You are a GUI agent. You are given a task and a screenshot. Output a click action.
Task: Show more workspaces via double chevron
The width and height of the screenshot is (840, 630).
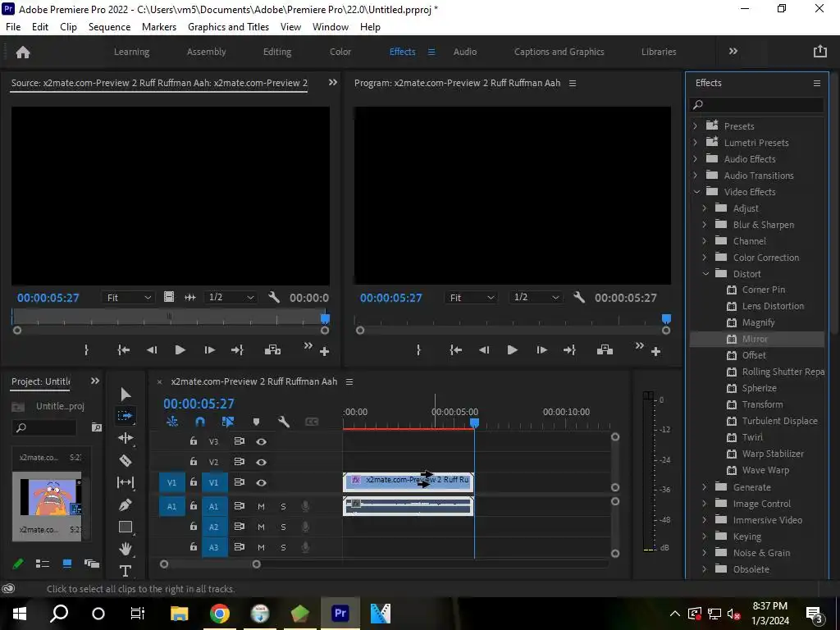tap(733, 52)
